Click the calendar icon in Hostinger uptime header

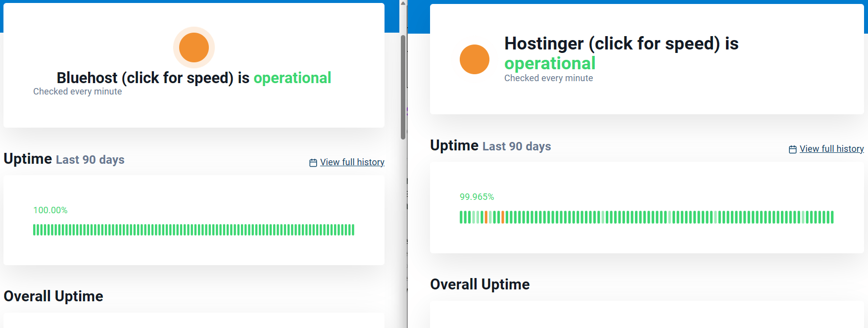(793, 149)
